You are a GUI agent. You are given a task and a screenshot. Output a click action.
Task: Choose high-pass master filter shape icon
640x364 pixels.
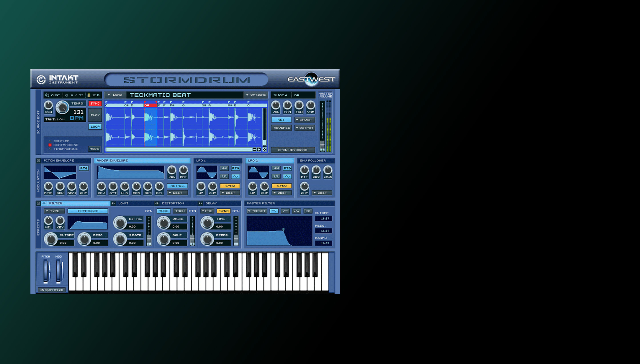[x=285, y=211]
